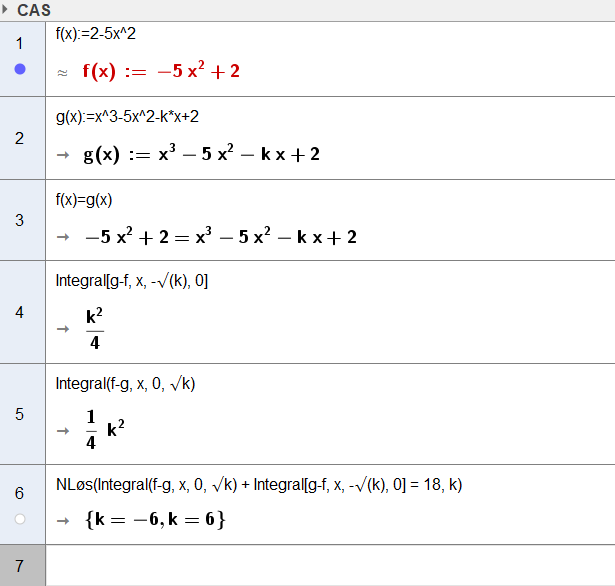Click red output f(x) := −5x² + 2
Image resolution: width=615 pixels, height=586 pixels.
point(161,71)
